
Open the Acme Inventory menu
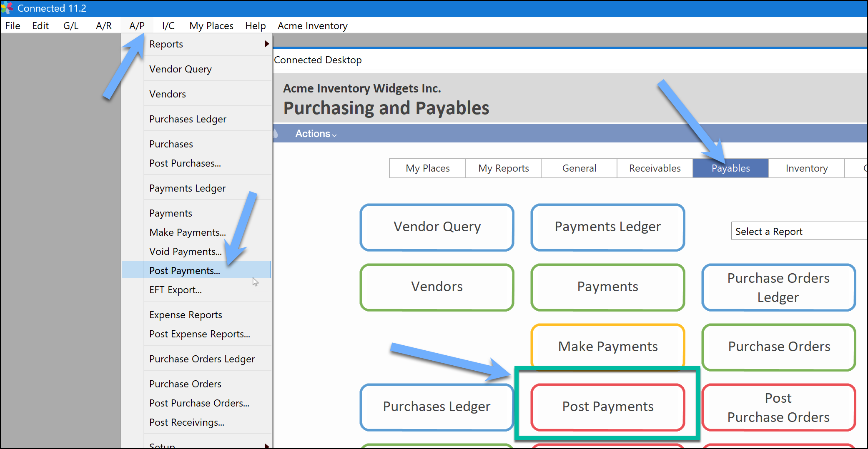click(313, 26)
